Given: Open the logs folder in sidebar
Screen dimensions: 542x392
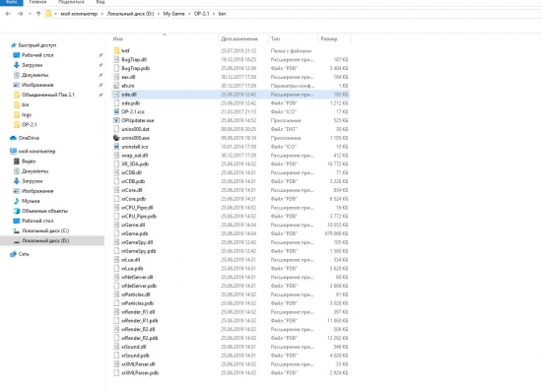Looking at the screenshot, I should (27, 114).
